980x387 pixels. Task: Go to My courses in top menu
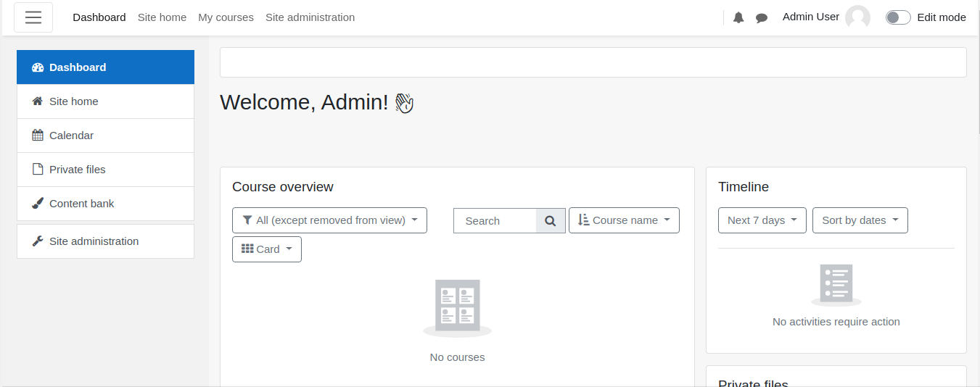click(x=226, y=17)
